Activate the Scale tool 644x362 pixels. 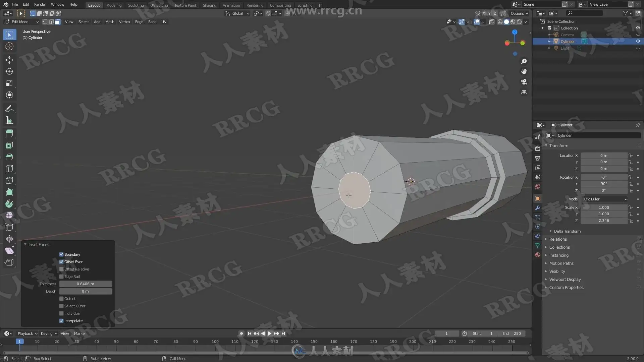pyautogui.click(x=9, y=83)
